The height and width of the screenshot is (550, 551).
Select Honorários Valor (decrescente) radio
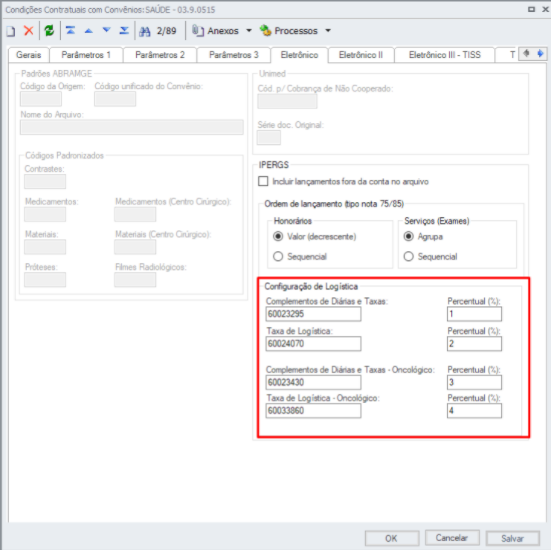tap(278, 236)
